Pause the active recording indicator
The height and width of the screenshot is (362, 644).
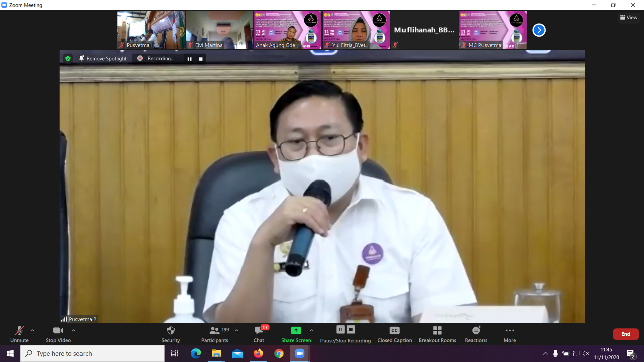tap(189, 58)
